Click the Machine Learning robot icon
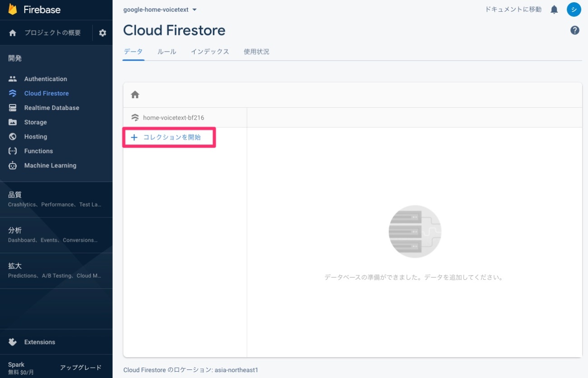 pos(13,166)
